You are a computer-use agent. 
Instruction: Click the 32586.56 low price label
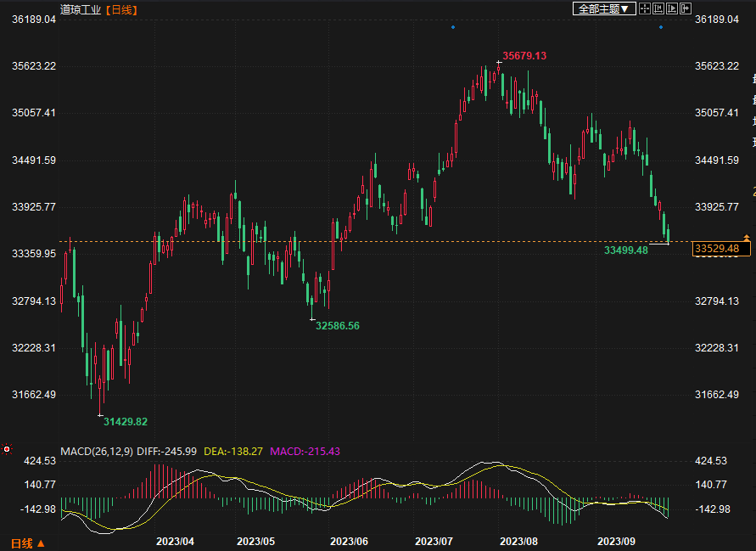click(338, 326)
